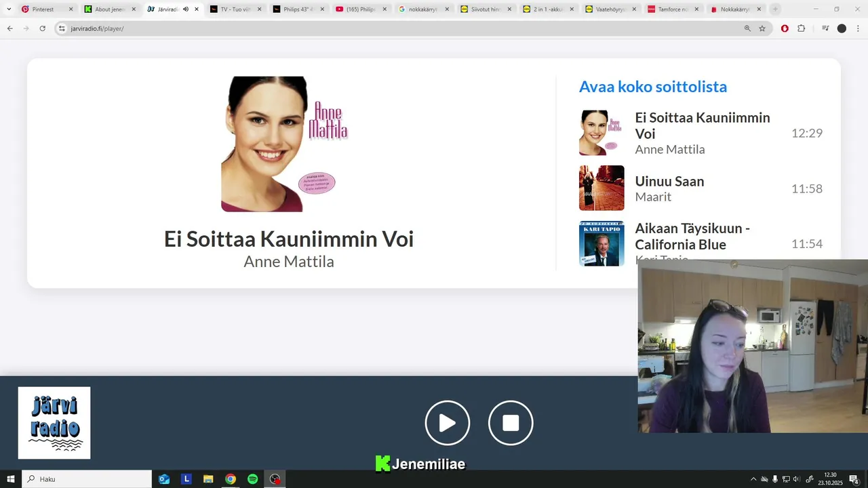
Task: Mute the Järviradio tab via speaker icon
Action: [186, 9]
